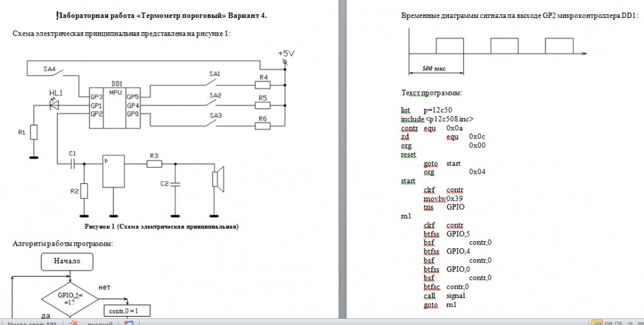Switch to Full Screen Reading view

[x=607, y=322]
